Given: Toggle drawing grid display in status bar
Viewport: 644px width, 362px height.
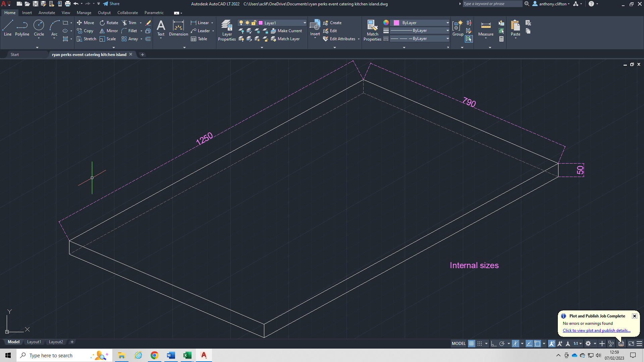Looking at the screenshot, I should click(471, 344).
